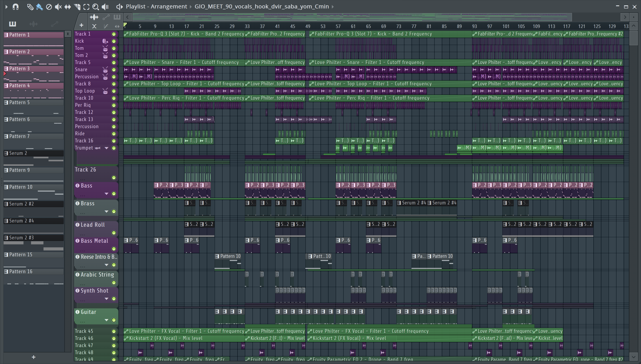The width and height of the screenshot is (641, 364).
Task: Mute the Bass Metal track
Action: [114, 249]
